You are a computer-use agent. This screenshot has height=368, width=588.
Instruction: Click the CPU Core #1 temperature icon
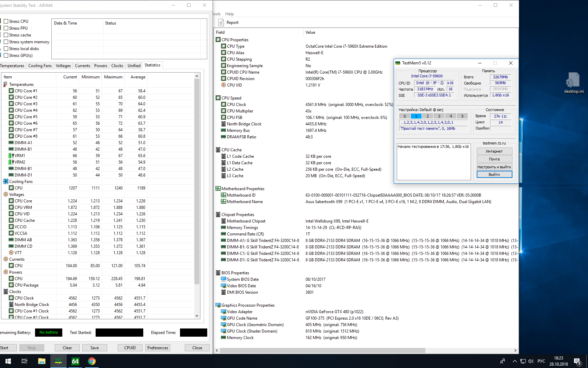point(11,91)
